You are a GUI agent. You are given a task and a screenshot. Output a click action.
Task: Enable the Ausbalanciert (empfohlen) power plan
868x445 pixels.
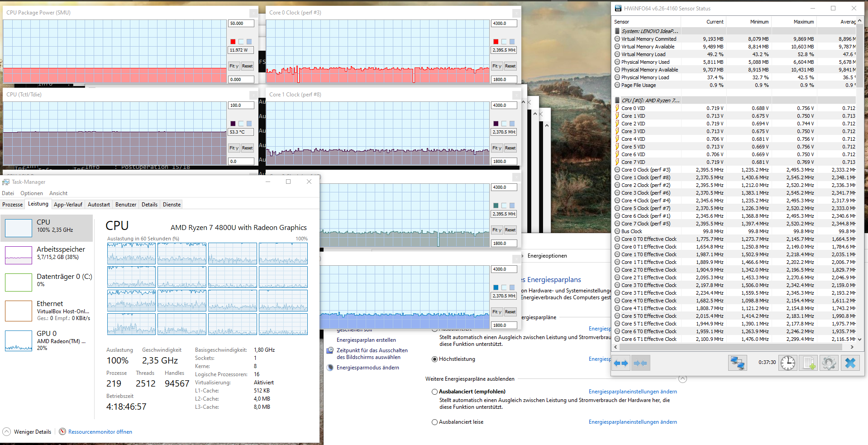pyautogui.click(x=435, y=392)
